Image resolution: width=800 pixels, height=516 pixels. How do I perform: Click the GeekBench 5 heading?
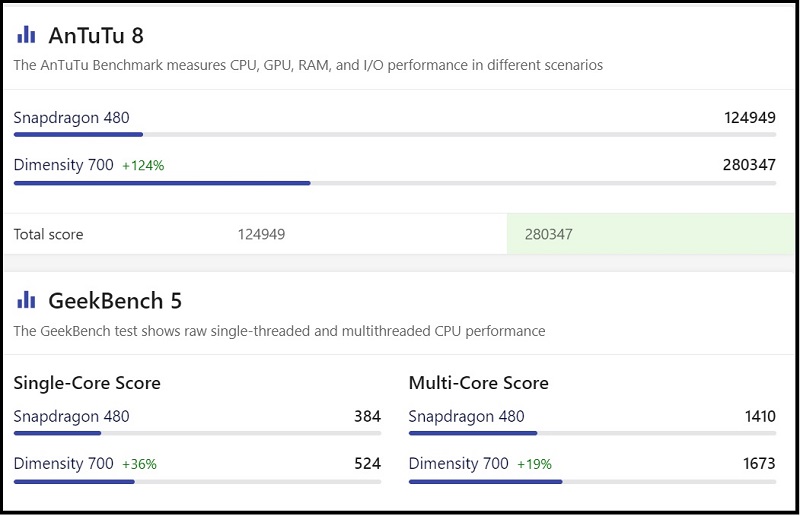[x=115, y=301]
